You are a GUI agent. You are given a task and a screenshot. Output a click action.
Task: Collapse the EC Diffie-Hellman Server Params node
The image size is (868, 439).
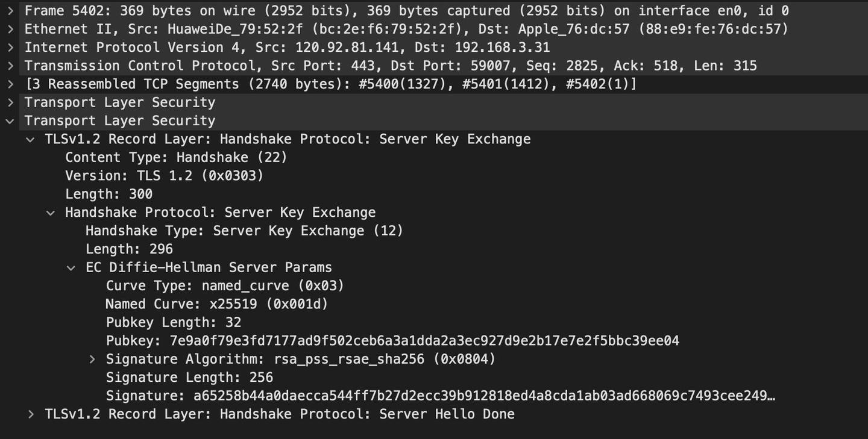[x=72, y=267]
